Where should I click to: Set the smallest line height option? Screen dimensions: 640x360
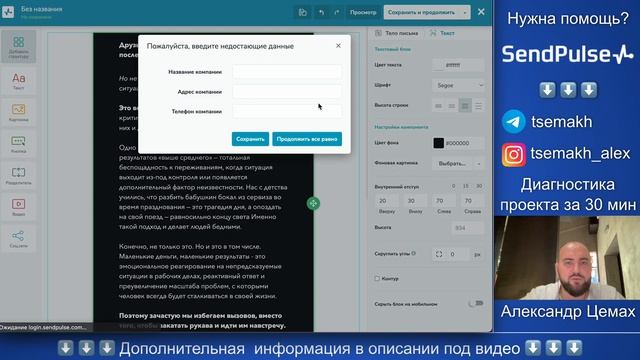click(438, 106)
